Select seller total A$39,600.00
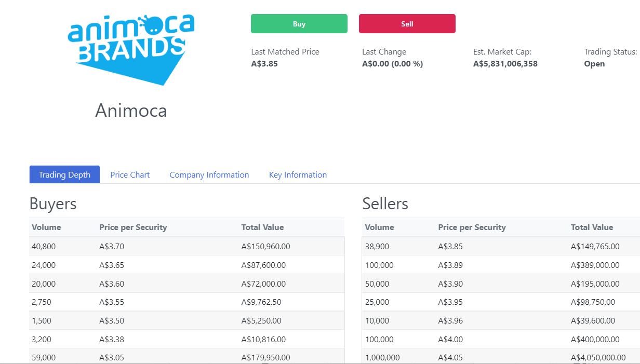 point(593,321)
